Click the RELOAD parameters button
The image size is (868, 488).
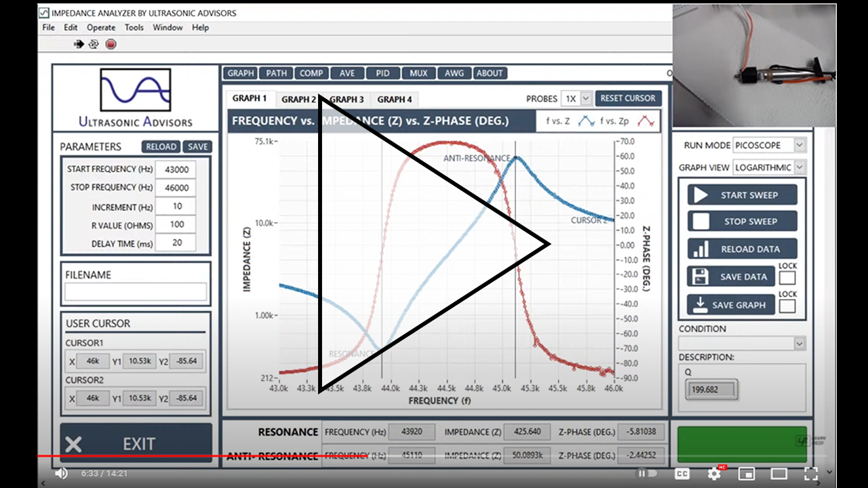coord(161,146)
